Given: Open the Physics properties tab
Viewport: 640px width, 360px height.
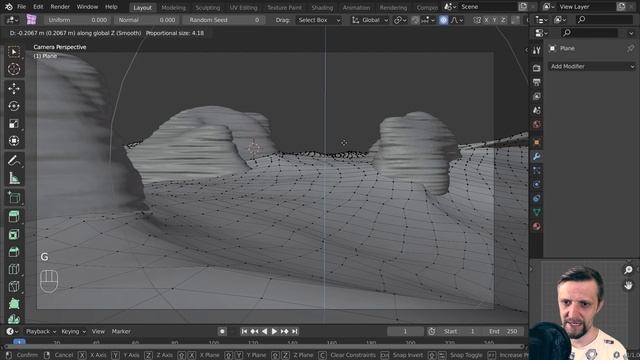Looking at the screenshot, I should pyautogui.click(x=537, y=184).
